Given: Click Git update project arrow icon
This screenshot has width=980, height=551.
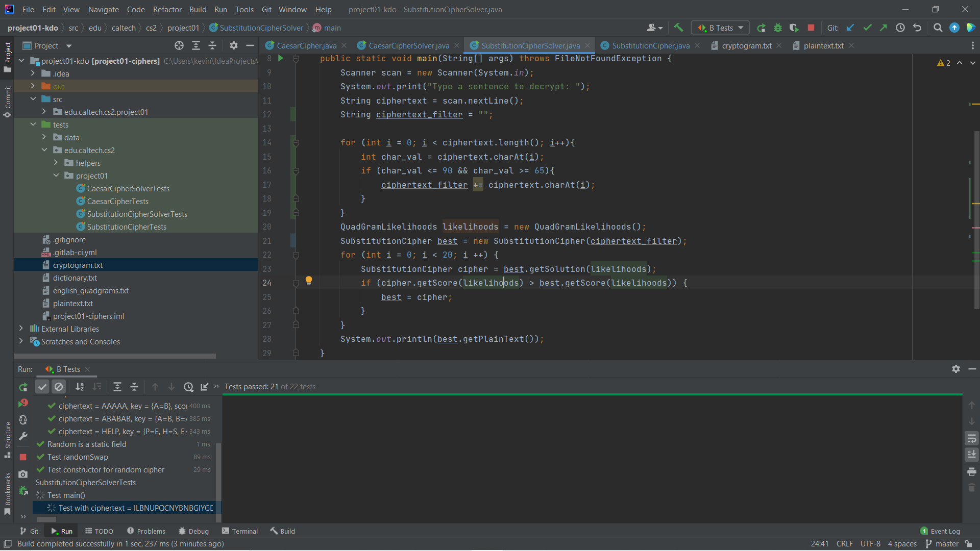Looking at the screenshot, I should pyautogui.click(x=850, y=28).
